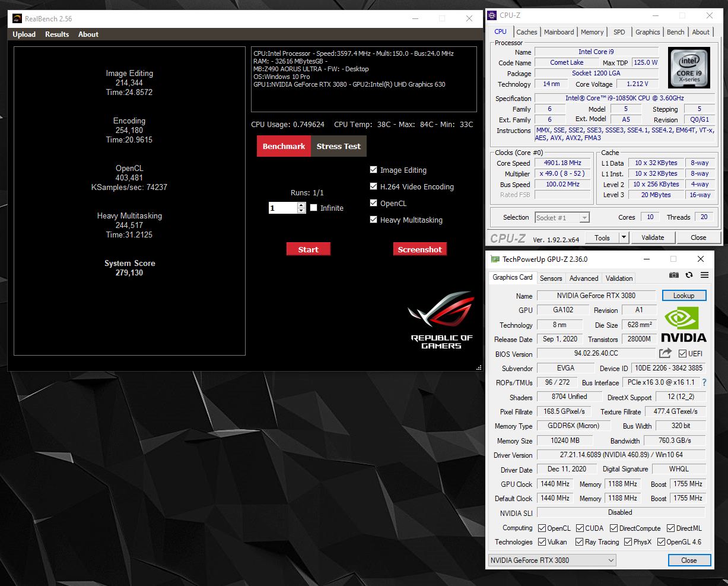Click the RealBench title bar app icon
The height and width of the screenshot is (586, 728).
(x=17, y=18)
